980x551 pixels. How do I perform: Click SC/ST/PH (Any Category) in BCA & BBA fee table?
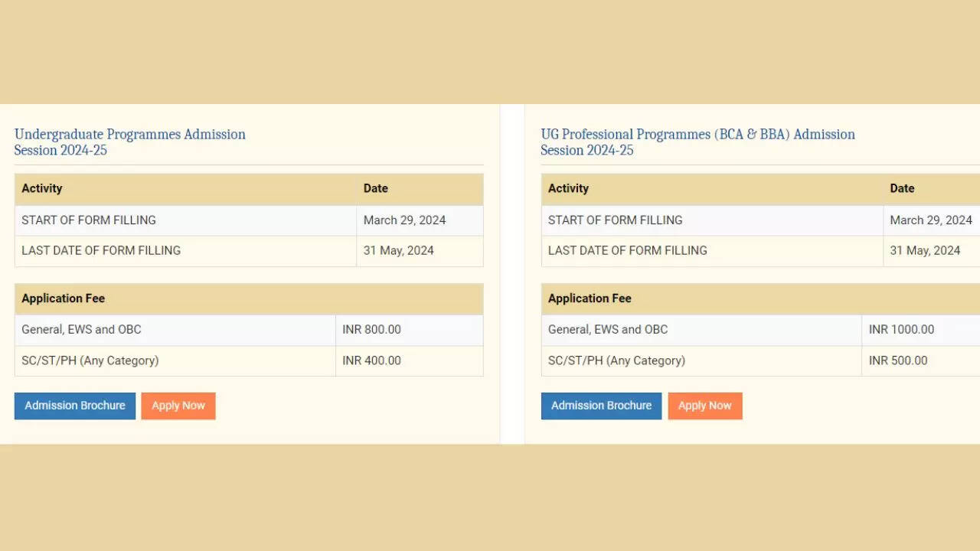click(616, 360)
